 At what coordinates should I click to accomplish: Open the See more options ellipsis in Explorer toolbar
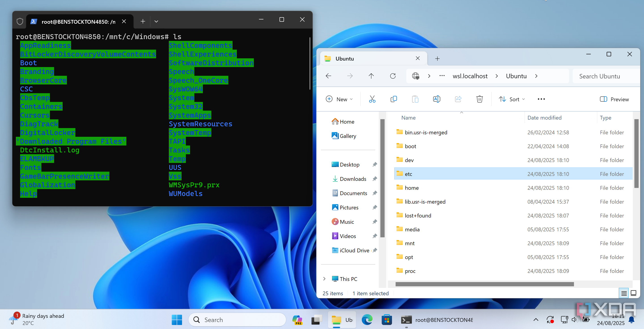[x=541, y=99]
